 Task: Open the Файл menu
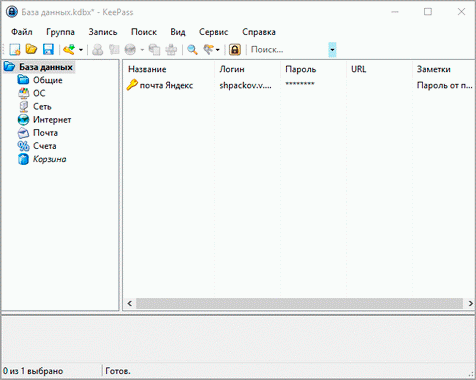(22, 32)
